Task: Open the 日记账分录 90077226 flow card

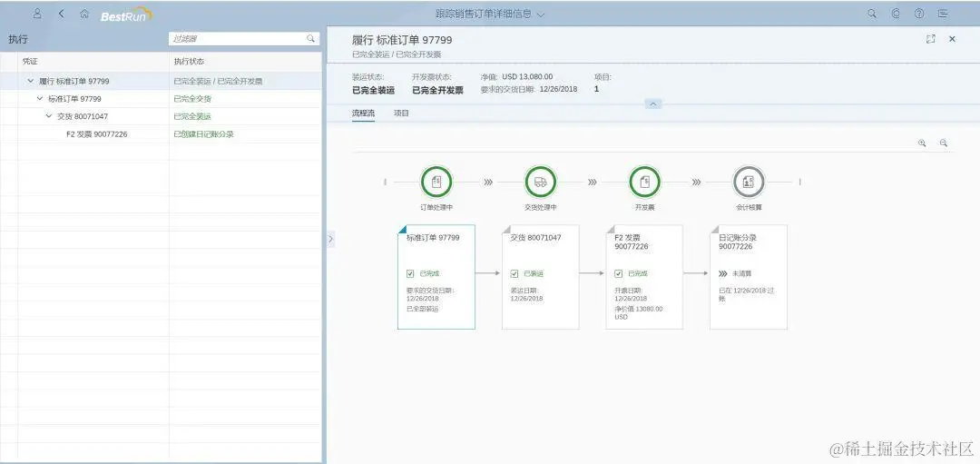Action: (748, 277)
